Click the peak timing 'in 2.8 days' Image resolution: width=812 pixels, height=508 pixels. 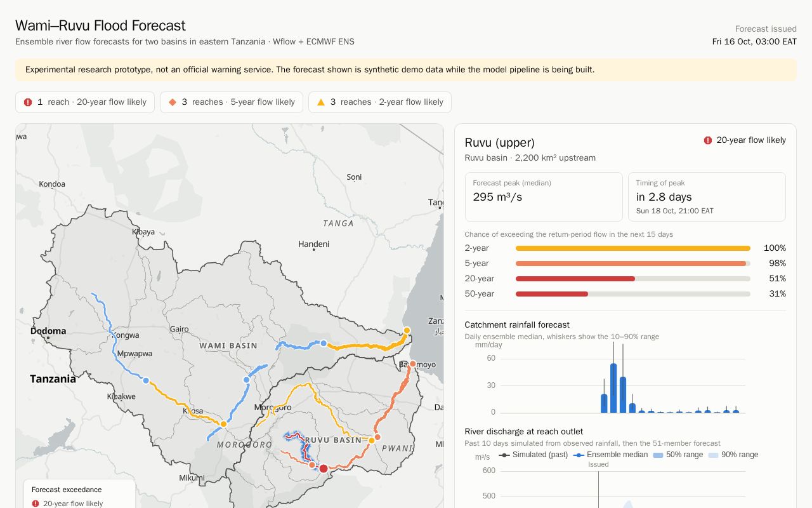[664, 197]
